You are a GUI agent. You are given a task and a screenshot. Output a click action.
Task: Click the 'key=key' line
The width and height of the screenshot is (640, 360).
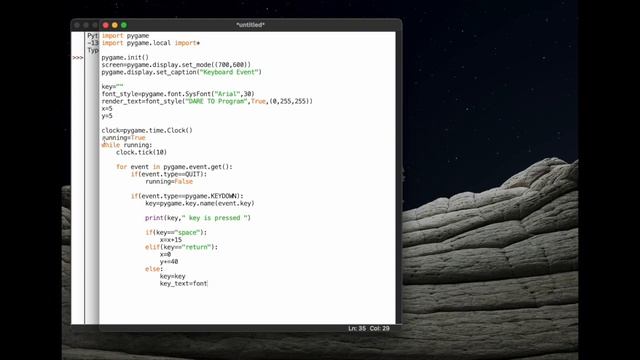(173, 276)
